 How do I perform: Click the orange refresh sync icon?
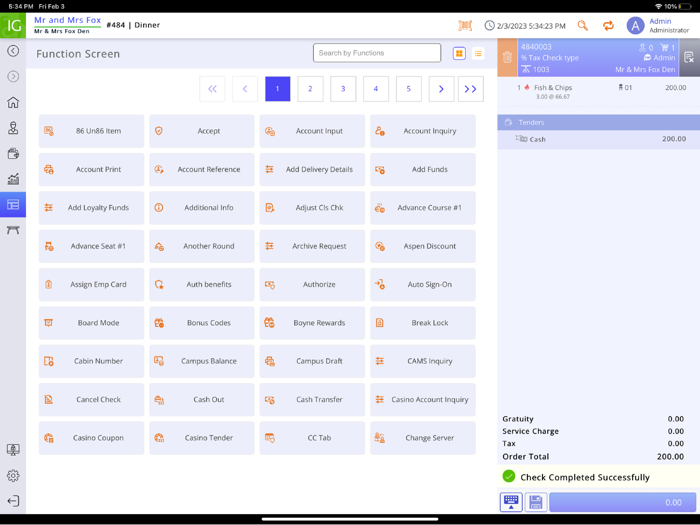point(608,25)
